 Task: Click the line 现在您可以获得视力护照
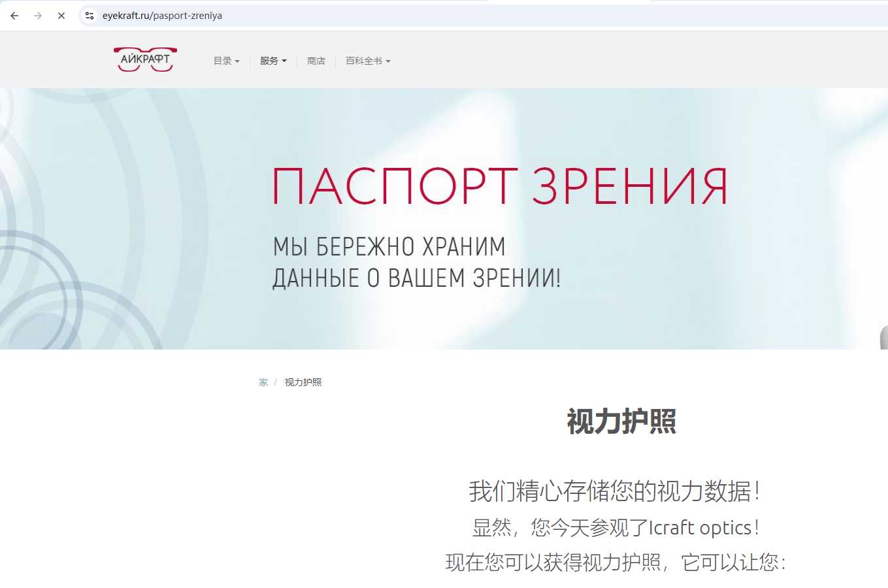pyautogui.click(x=616, y=563)
